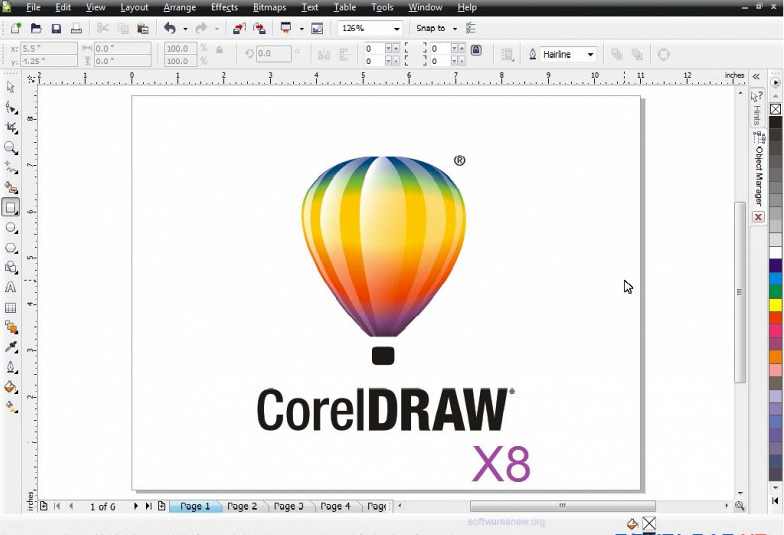The width and height of the screenshot is (784, 535).
Task: Expand application launcher dropdown arrow
Action: point(301,29)
